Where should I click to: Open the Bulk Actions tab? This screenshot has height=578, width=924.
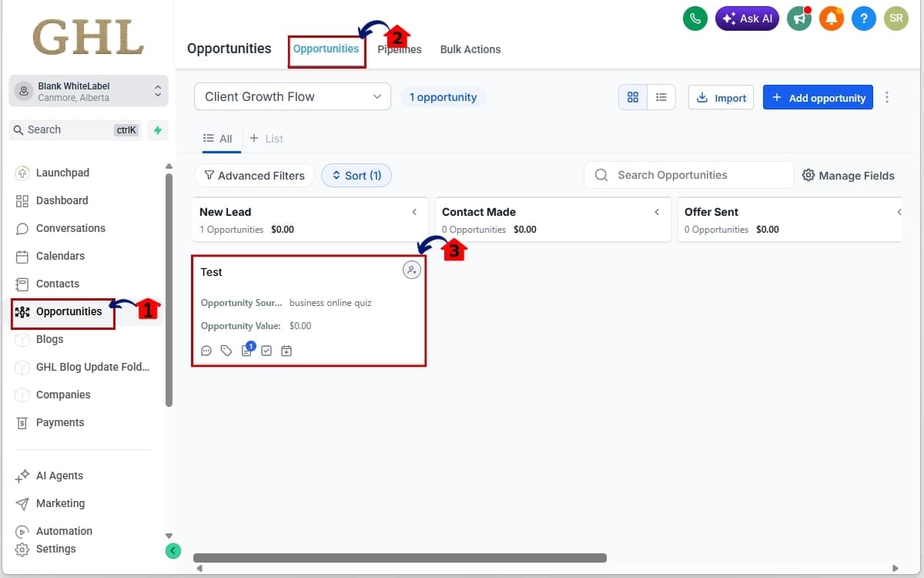click(x=470, y=49)
